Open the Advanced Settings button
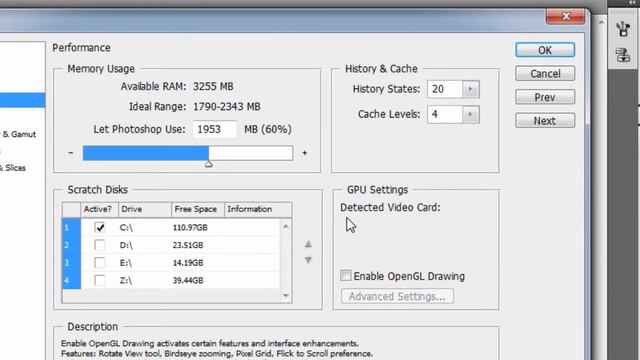Viewport: 640px width, 360px height. point(397,296)
